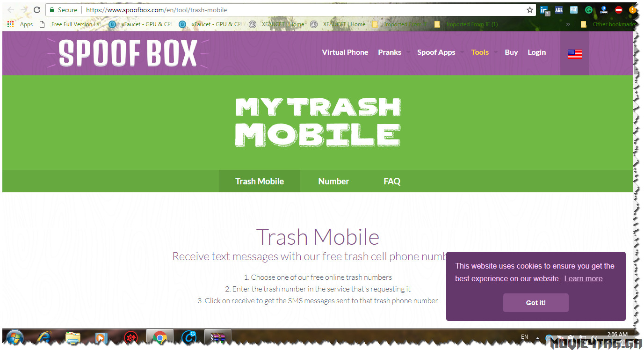
Task: Open the Virtual Phone menu item
Action: (x=345, y=52)
